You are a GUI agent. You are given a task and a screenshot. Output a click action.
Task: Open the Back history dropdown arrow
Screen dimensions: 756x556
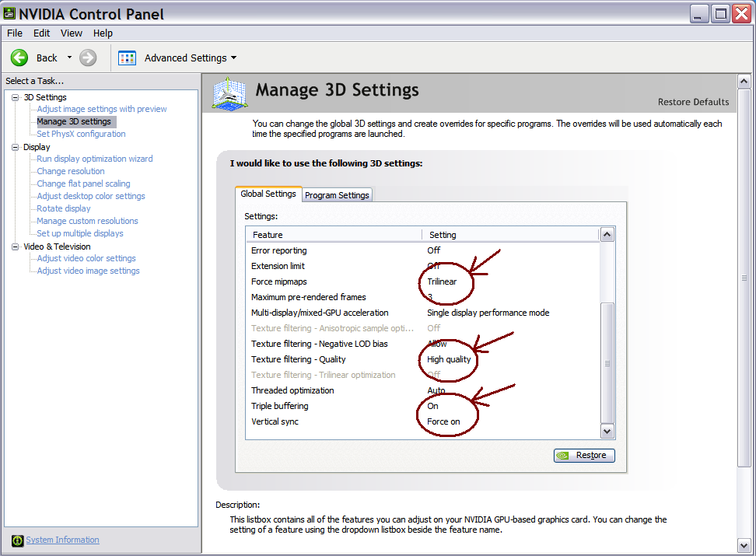click(x=69, y=58)
